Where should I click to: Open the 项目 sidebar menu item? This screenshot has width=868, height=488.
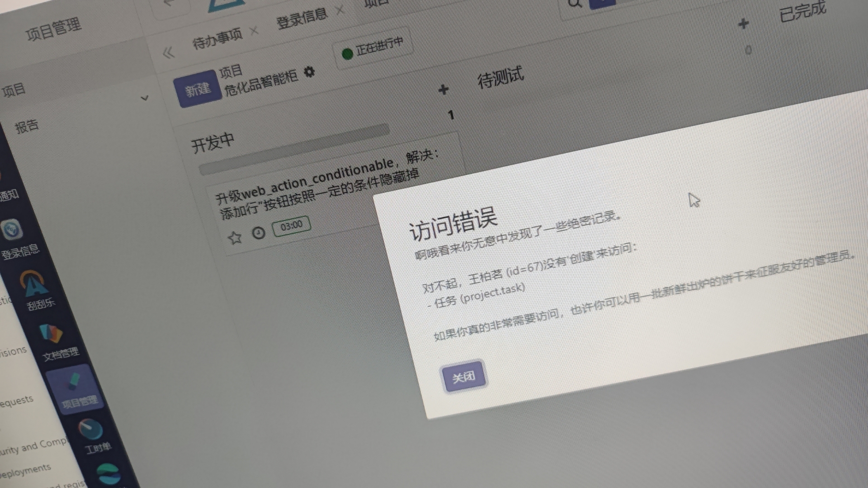point(14,89)
